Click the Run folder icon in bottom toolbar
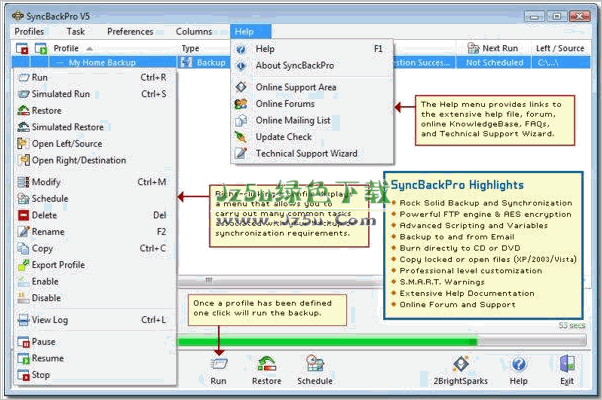Image resolution: width=602 pixels, height=400 pixels. point(218,363)
